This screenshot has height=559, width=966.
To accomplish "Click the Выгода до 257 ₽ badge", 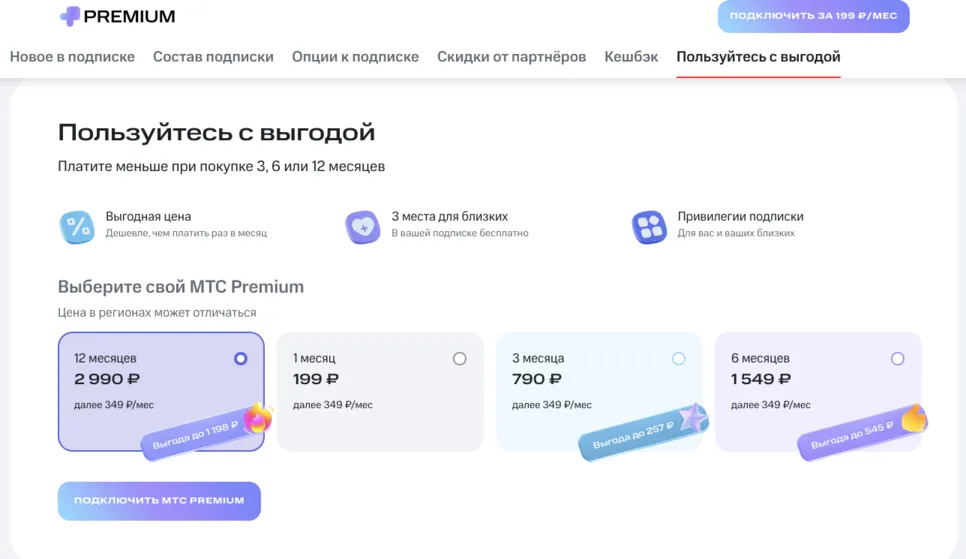I will (635, 435).
